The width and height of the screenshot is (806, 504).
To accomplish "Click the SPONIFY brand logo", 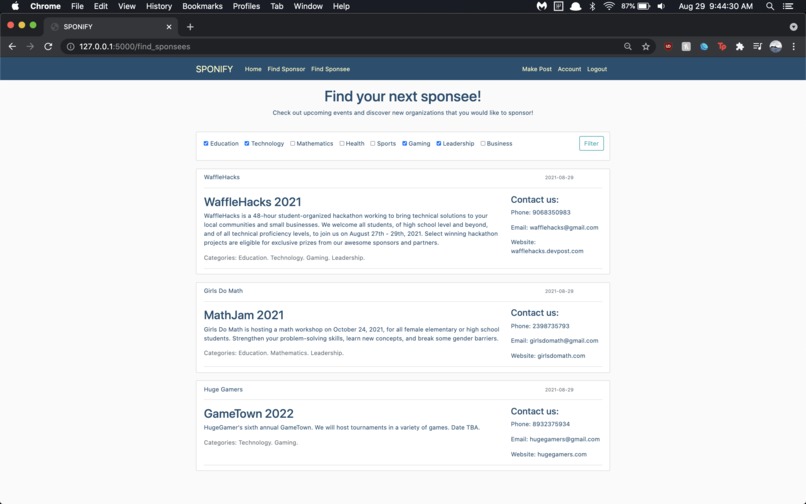I will pos(214,69).
